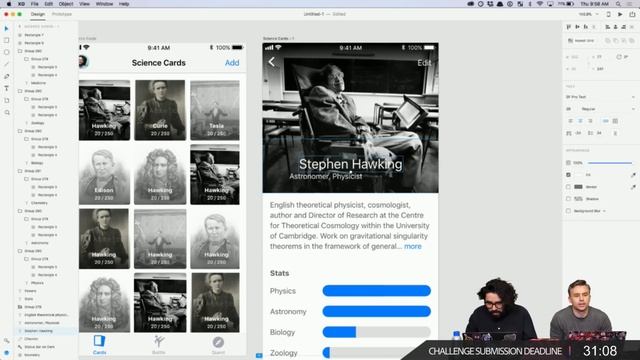Select the Stephen Hawking title text
Screen dimensions: 640x360
coord(350,164)
